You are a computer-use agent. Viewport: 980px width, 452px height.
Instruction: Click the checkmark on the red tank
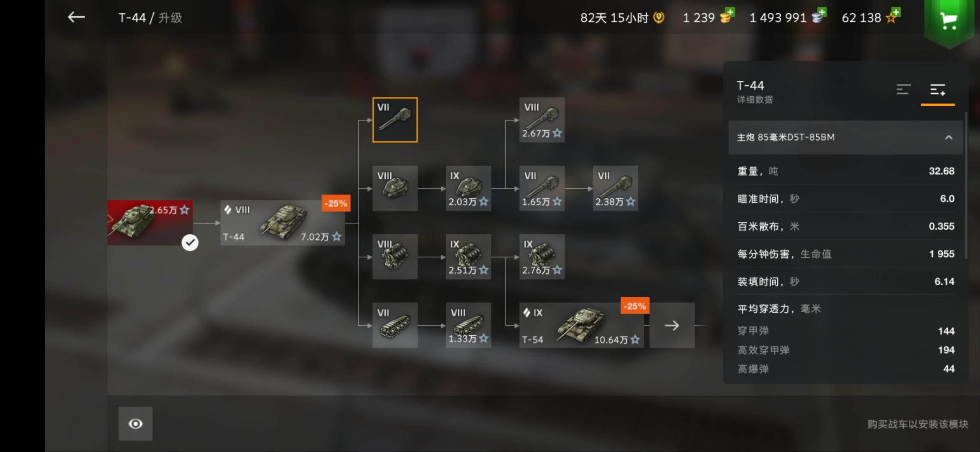pos(190,243)
